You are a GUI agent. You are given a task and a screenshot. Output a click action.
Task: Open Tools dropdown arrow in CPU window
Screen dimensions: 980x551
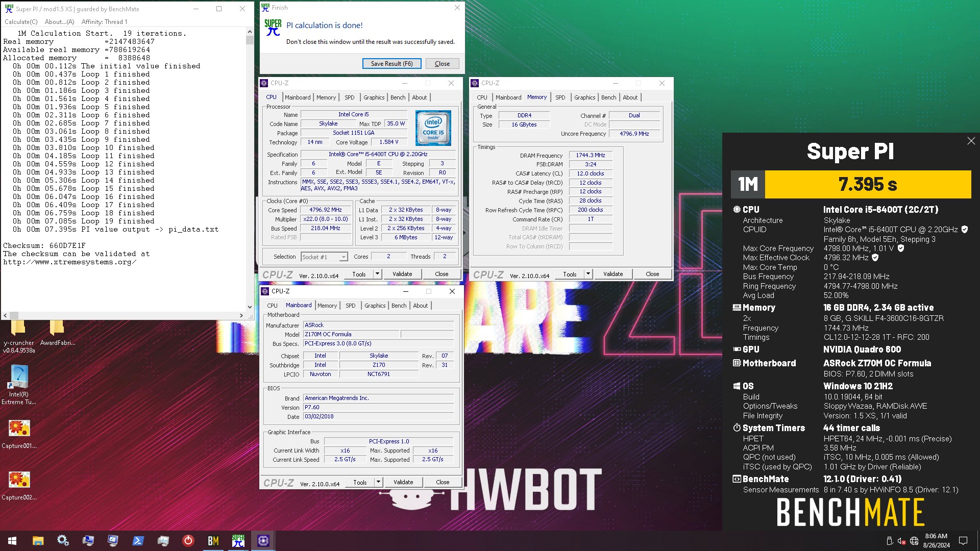(x=377, y=274)
